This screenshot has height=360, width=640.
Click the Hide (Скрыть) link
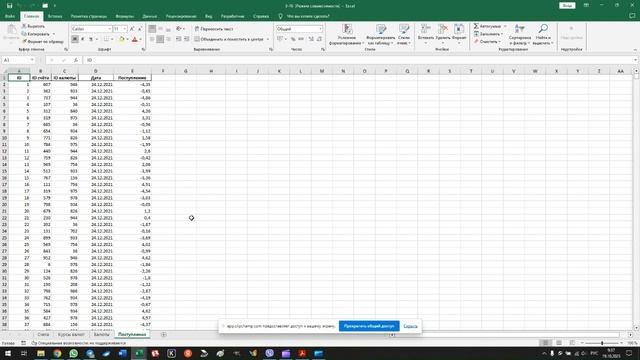point(410,326)
